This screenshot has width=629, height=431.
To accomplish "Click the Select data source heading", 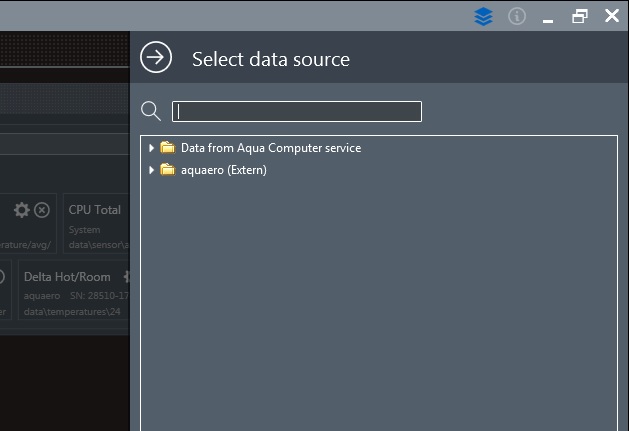I will click(x=270, y=59).
